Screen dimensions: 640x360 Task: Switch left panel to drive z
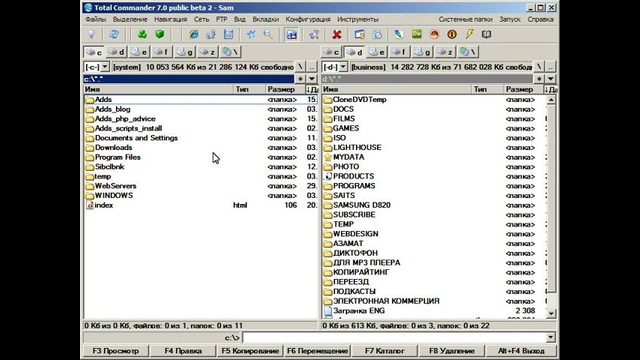[208, 52]
